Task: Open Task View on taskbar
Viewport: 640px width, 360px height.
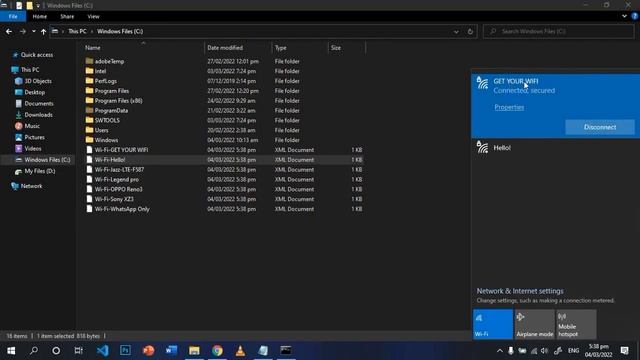Action: [x=78, y=350]
